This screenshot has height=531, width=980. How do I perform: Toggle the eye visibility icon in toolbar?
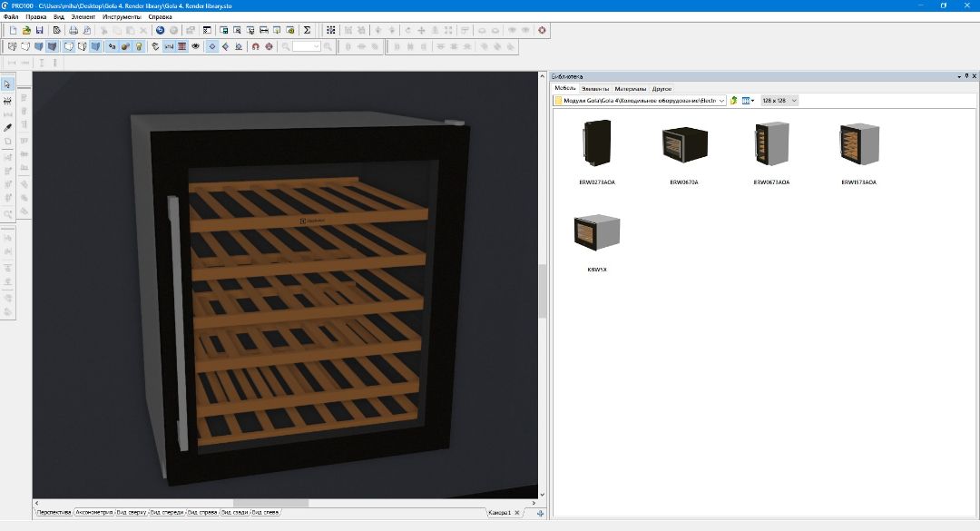[195, 45]
